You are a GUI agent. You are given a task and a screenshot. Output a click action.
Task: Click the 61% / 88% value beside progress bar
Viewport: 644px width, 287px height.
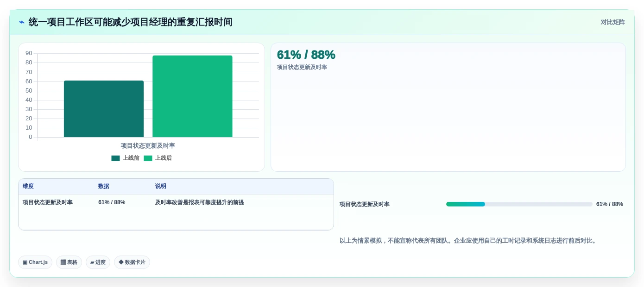click(610, 204)
